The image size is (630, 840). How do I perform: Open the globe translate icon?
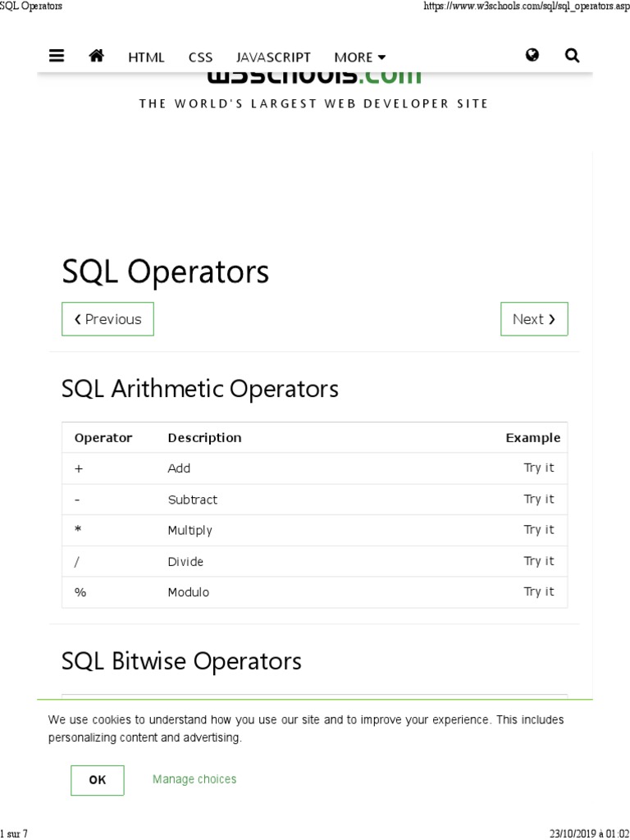532,55
